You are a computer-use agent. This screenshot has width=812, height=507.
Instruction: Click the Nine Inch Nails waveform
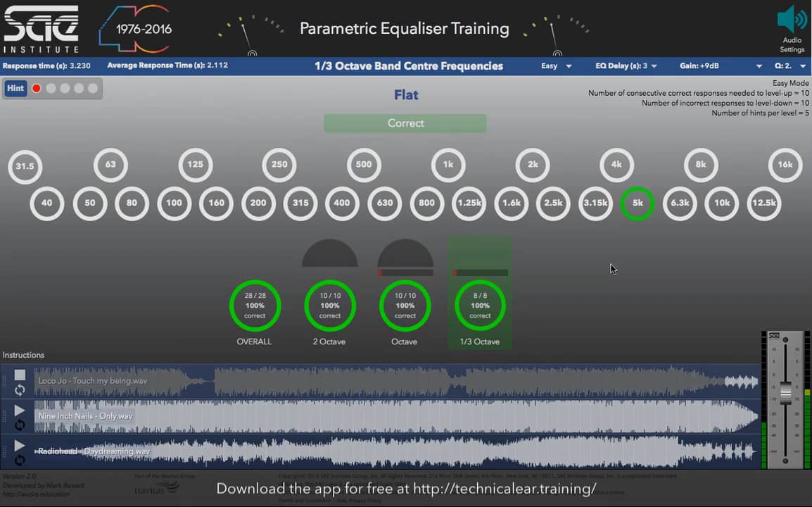pyautogui.click(x=397, y=416)
